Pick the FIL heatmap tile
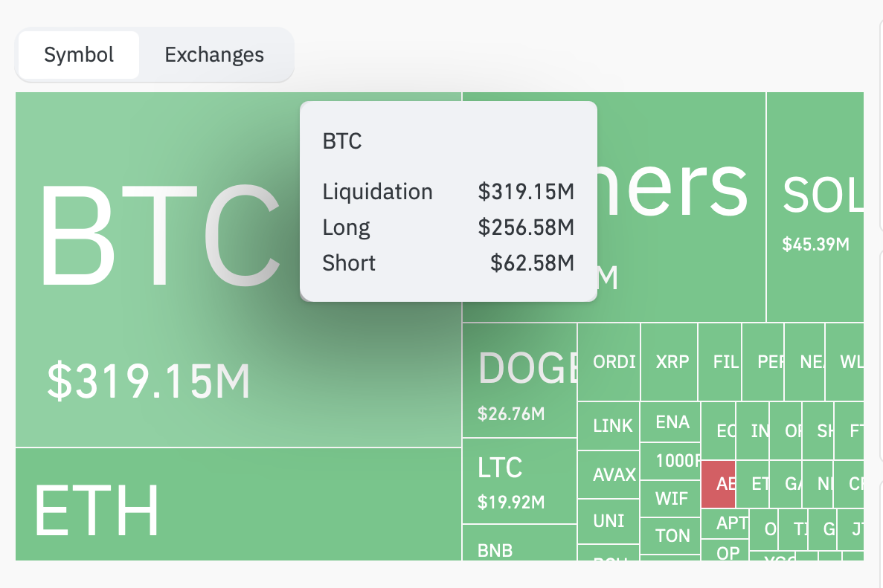883x588 pixels. pyautogui.click(x=720, y=362)
